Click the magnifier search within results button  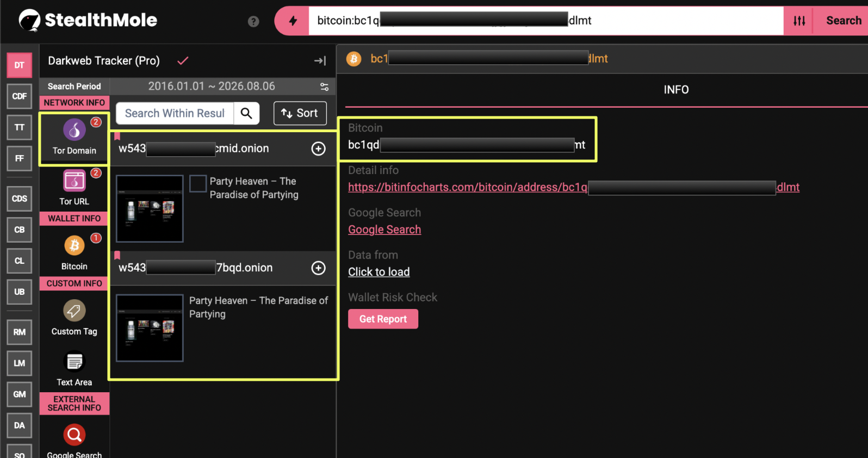click(x=246, y=113)
